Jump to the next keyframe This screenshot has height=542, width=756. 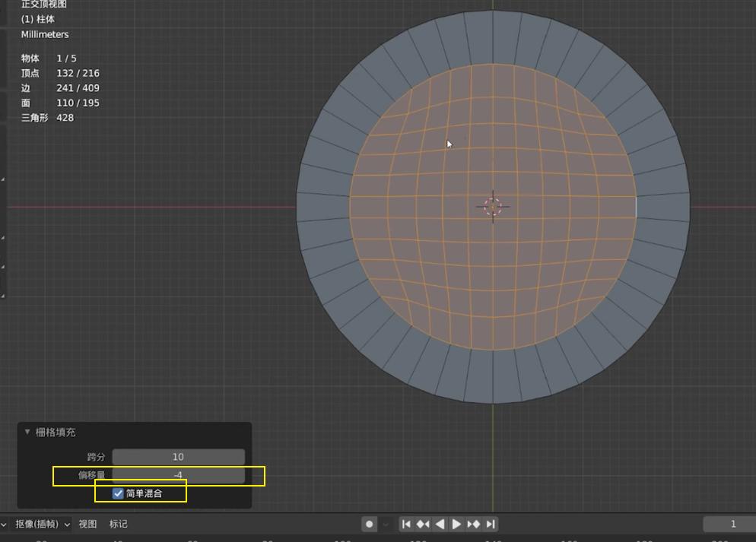click(474, 525)
